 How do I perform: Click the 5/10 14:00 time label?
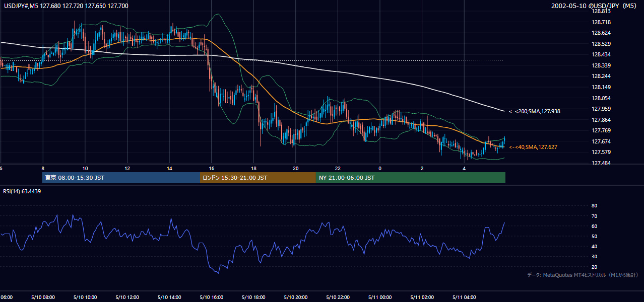coord(169,297)
